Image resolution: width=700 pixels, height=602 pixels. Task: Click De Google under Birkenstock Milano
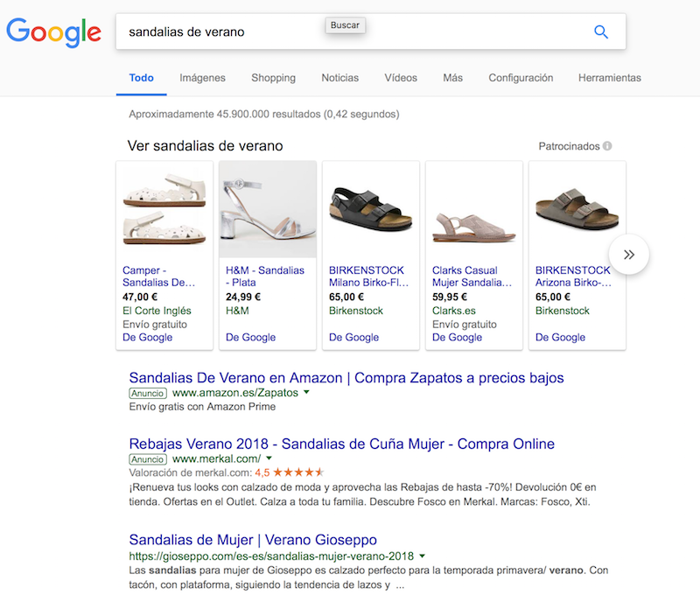point(353,337)
